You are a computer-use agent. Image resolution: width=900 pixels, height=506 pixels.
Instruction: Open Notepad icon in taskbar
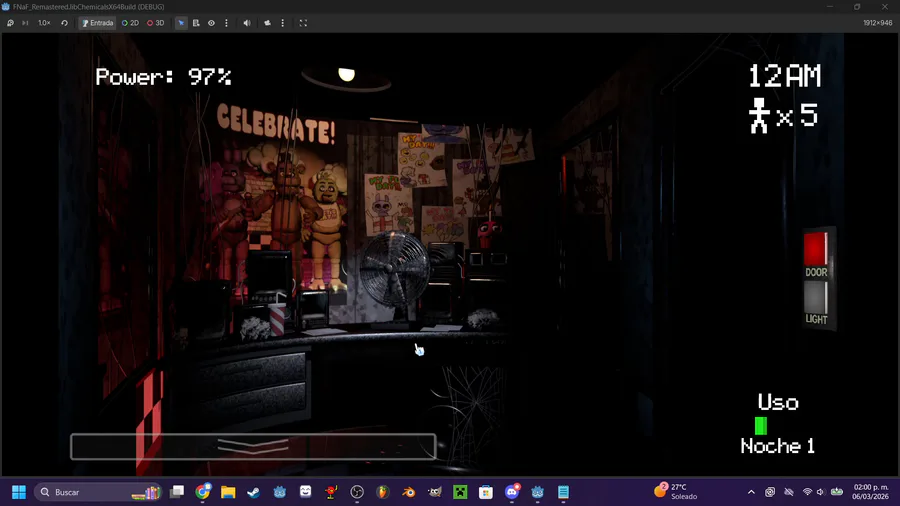point(564,492)
